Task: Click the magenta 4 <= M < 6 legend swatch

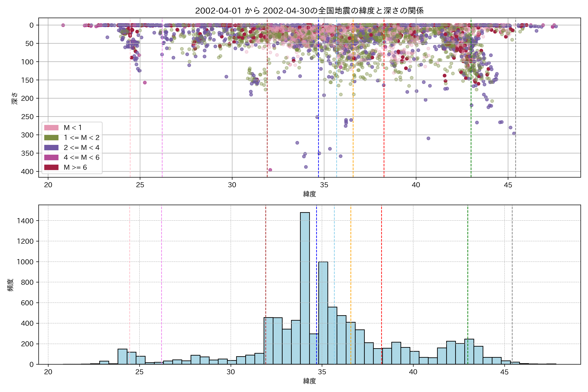Action: pos(51,157)
